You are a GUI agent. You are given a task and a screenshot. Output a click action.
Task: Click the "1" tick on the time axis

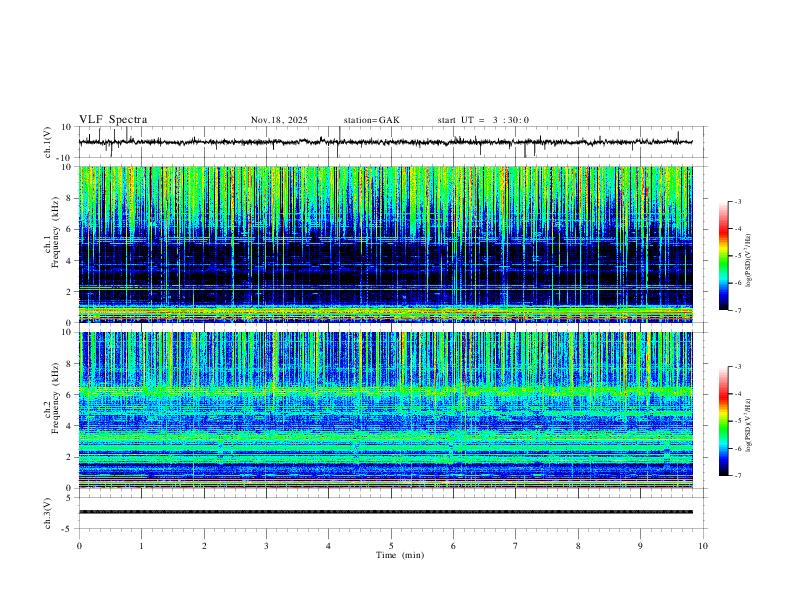[x=141, y=546]
